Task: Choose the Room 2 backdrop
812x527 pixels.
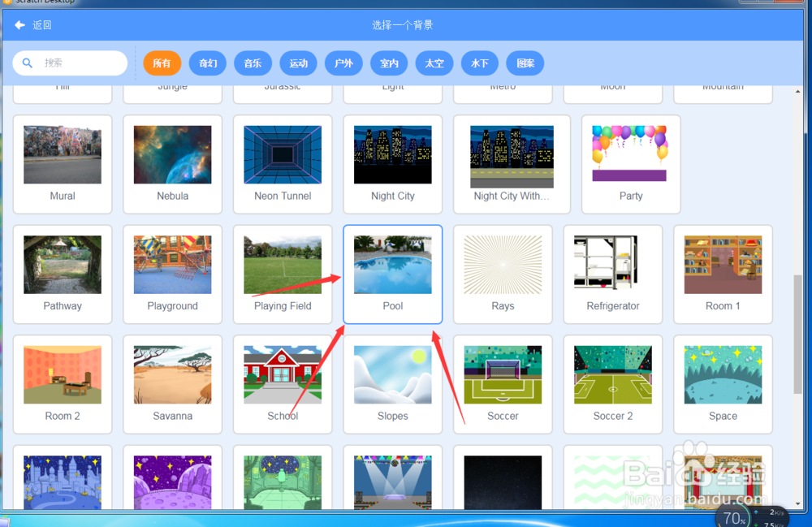Action: coord(63,384)
